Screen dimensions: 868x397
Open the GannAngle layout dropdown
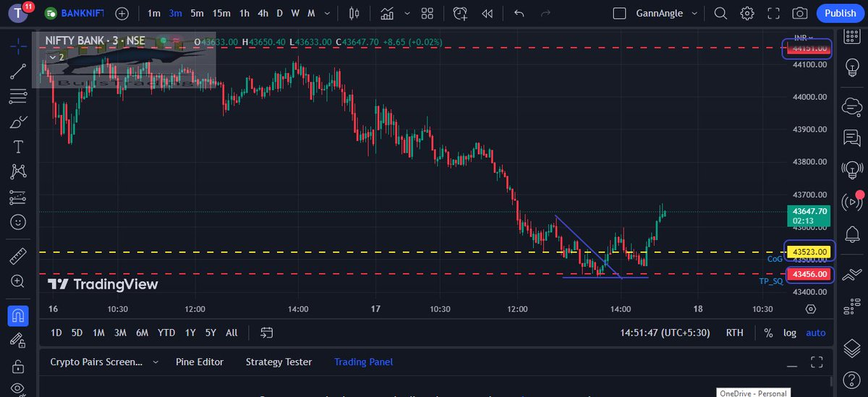click(x=665, y=13)
